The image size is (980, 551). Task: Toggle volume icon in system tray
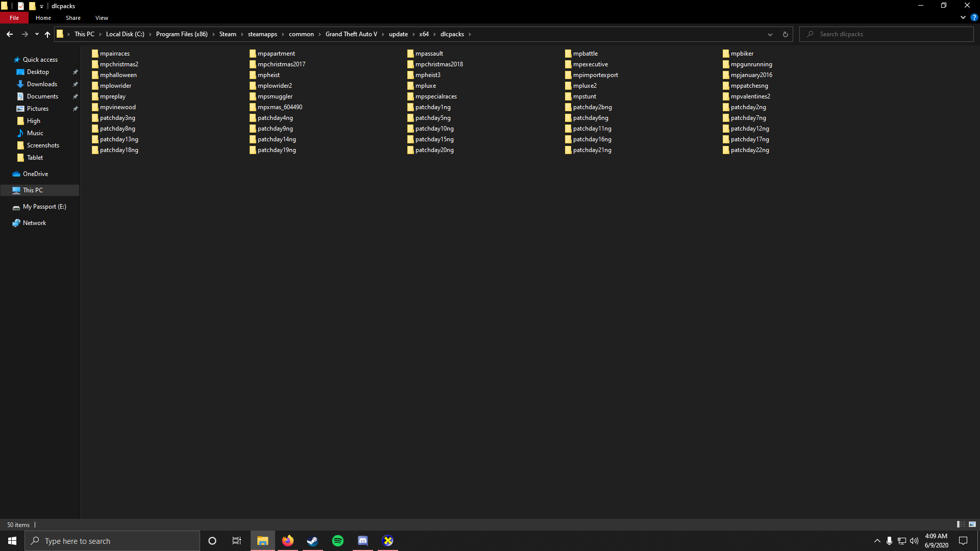pyautogui.click(x=914, y=541)
